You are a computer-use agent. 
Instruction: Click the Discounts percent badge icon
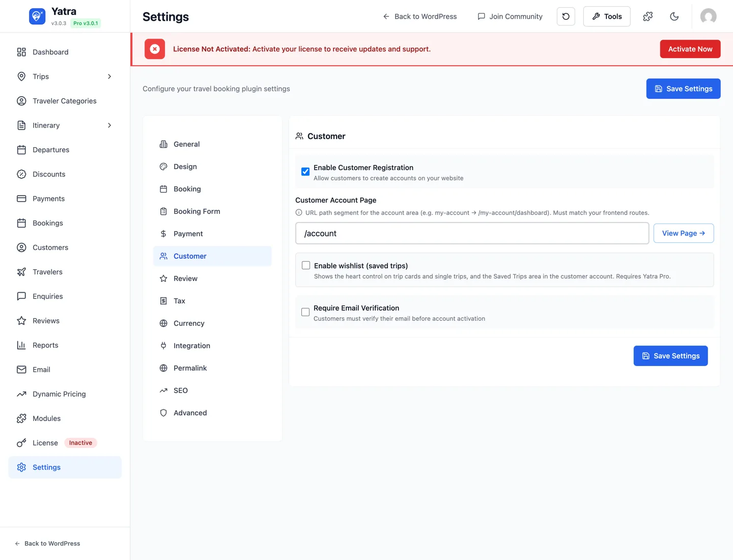click(21, 174)
